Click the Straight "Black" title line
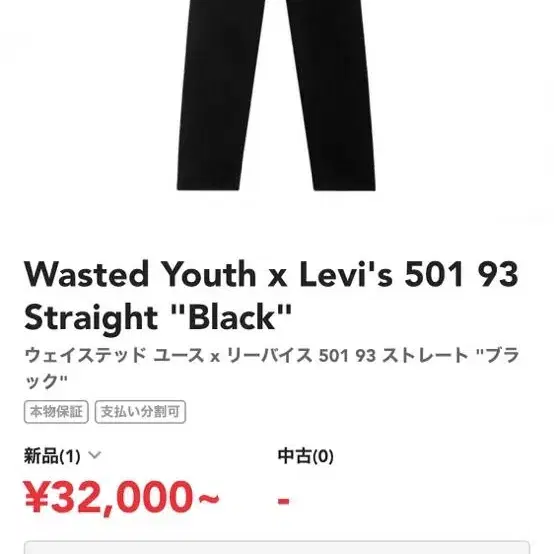 point(158,317)
